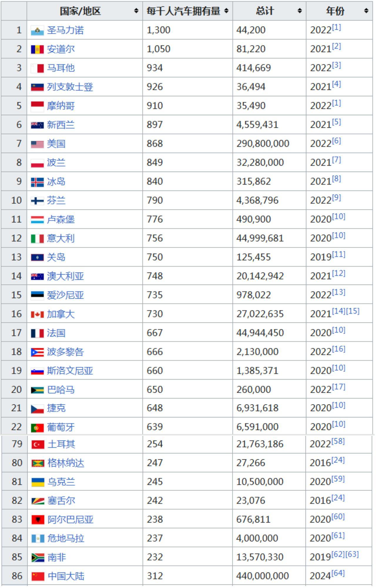Image resolution: width=376 pixels, height=588 pixels.
Task: Open the 阿尔巴尼亚 country link
Action: pyautogui.click(x=70, y=520)
